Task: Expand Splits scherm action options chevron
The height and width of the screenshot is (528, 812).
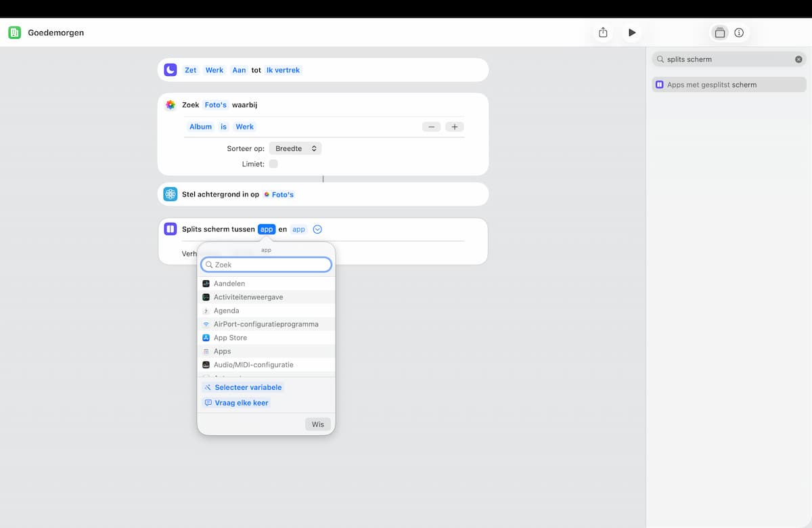Action: click(x=318, y=229)
